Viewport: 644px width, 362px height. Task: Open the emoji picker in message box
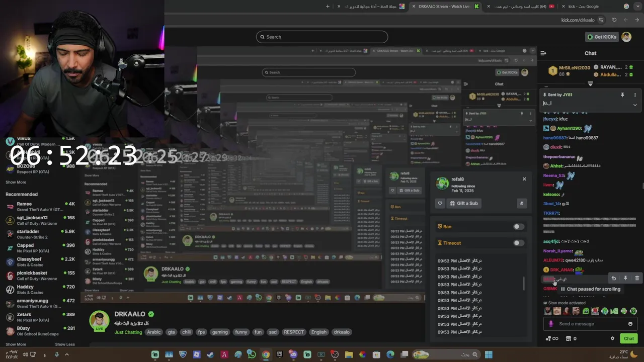tap(630, 324)
